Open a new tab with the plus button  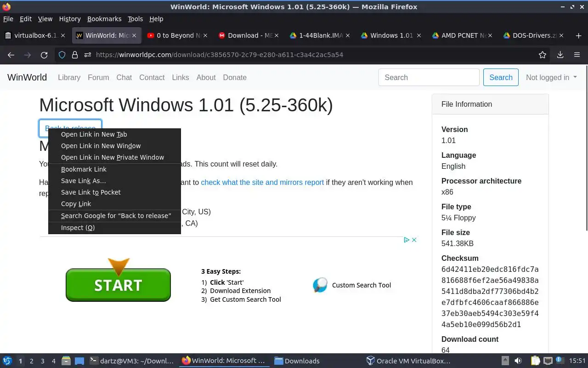tap(578, 35)
